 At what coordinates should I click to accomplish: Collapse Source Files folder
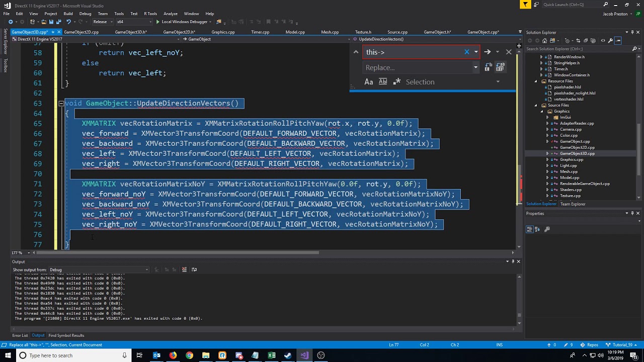click(x=536, y=105)
